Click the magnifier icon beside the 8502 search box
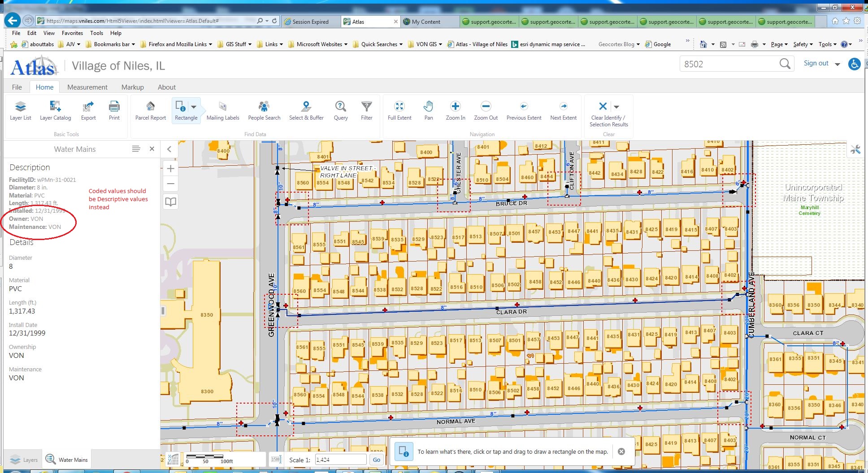868x473 pixels. click(x=785, y=64)
